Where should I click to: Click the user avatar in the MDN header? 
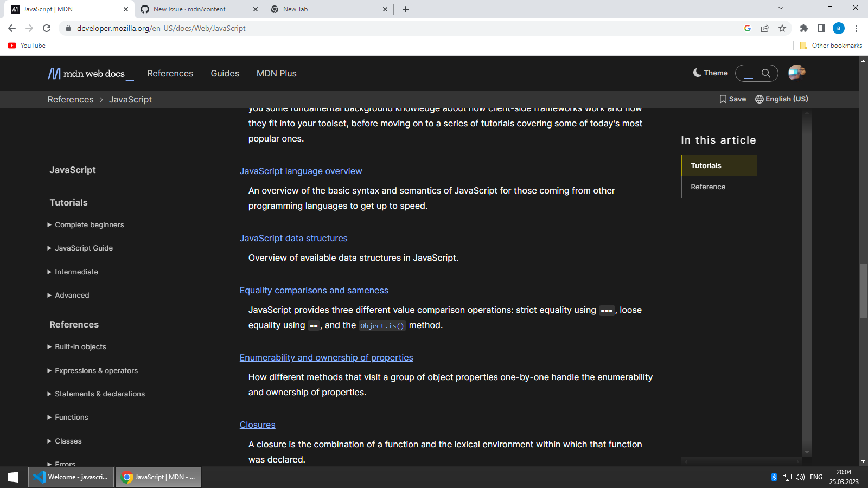tap(796, 73)
